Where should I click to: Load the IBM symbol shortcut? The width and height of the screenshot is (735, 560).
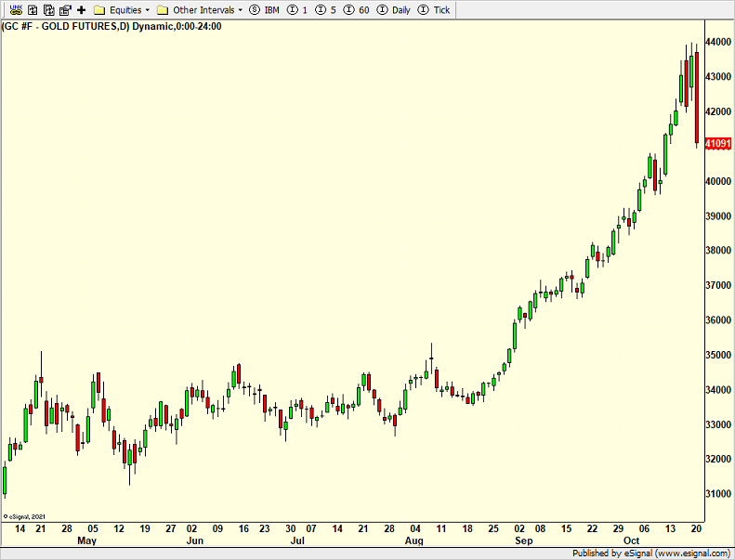(x=265, y=9)
